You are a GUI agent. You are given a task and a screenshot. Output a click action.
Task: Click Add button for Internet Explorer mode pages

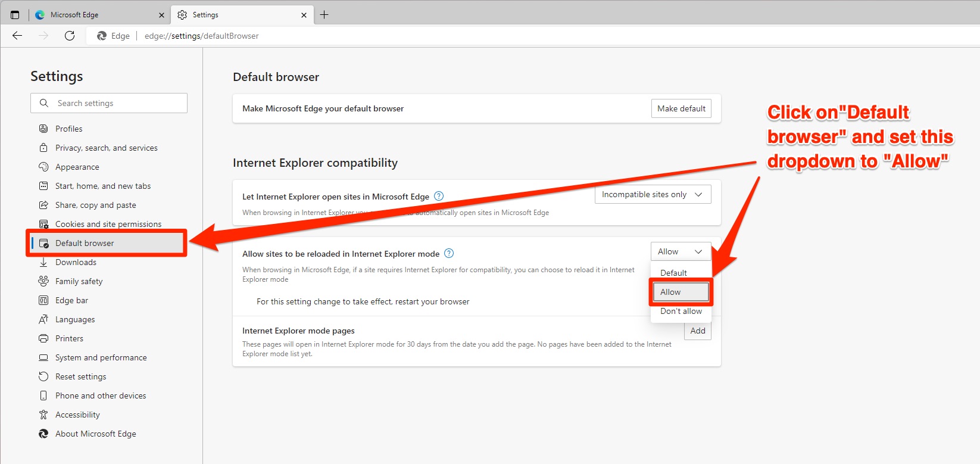(697, 331)
